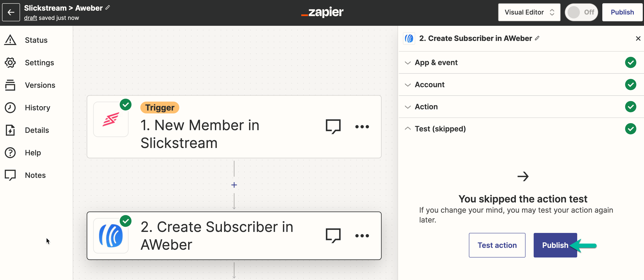Click the Account green checkmark
The image size is (644, 280).
631,85
